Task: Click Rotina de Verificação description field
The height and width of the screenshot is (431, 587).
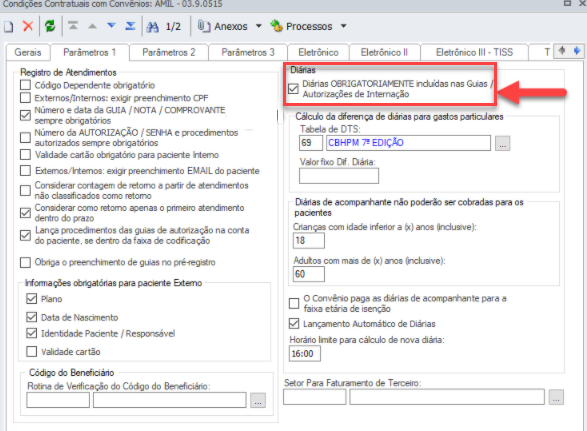Action: 170,400
